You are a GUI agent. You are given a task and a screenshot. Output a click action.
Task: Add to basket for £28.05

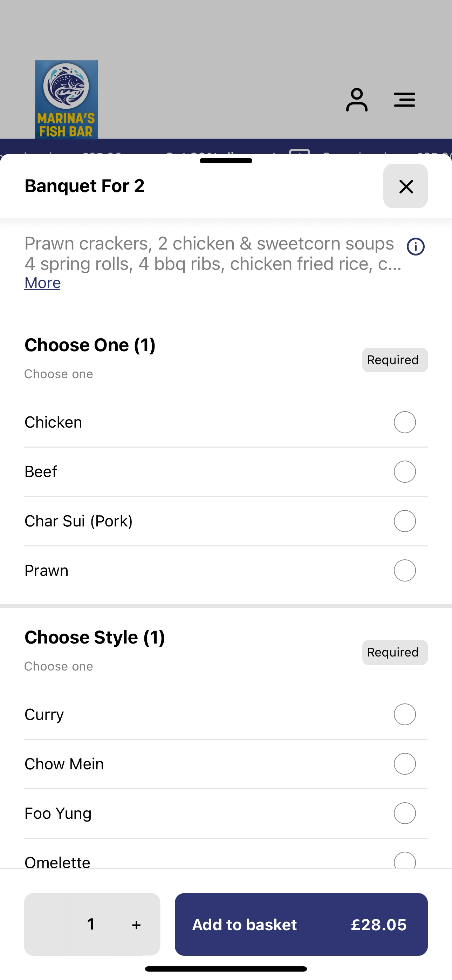(x=301, y=925)
